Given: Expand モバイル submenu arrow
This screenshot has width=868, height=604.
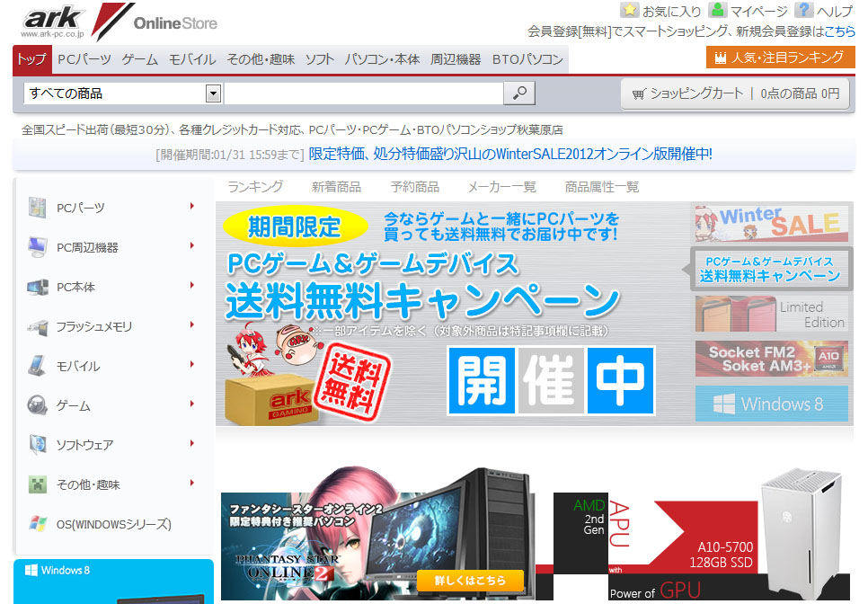Looking at the screenshot, I should 192,364.
